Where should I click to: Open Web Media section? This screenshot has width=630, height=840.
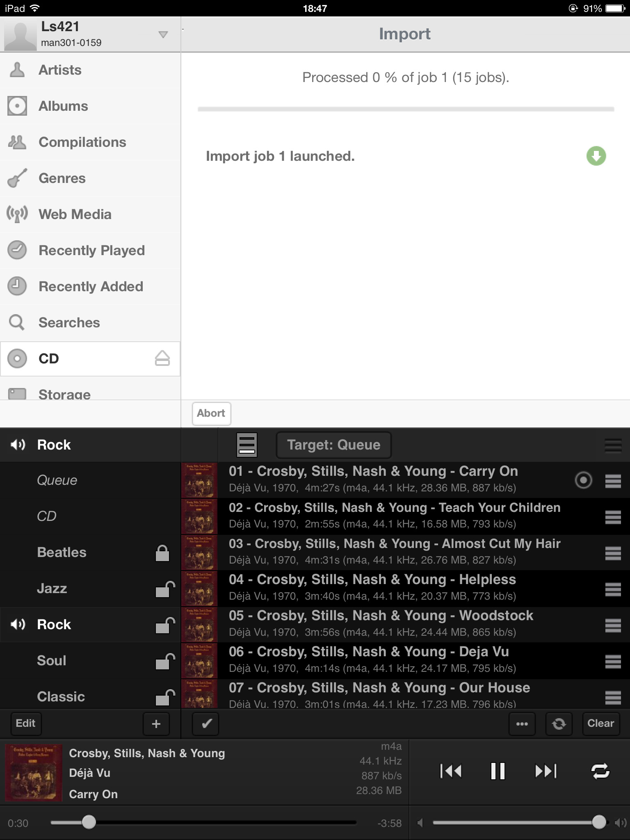pos(90,215)
